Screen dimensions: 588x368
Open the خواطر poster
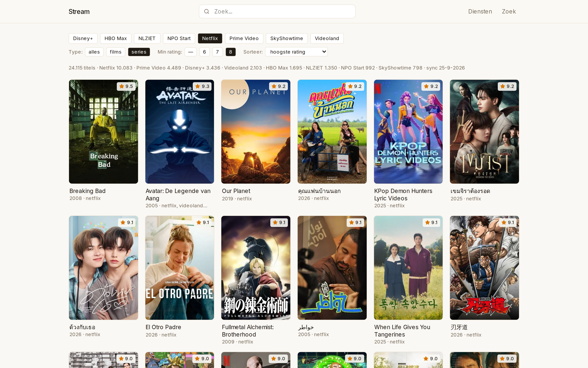[x=332, y=268]
